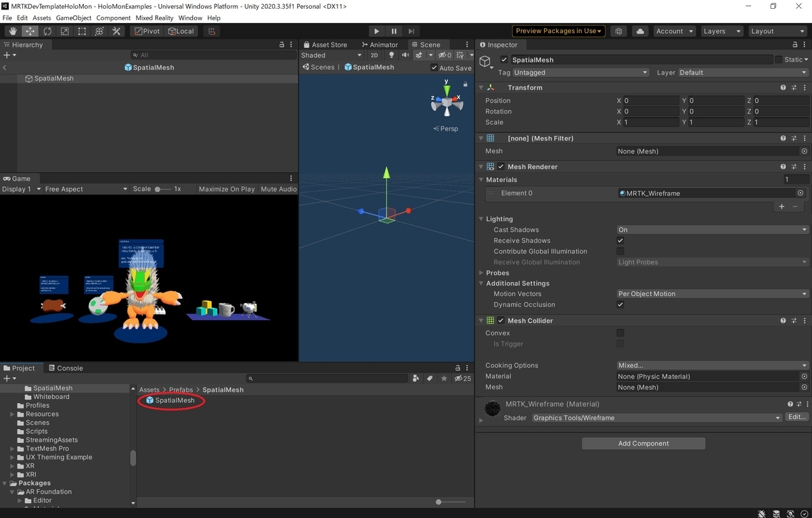Viewport: 812px width, 518px height.
Task: Click the Step frame button
Action: [x=411, y=31]
